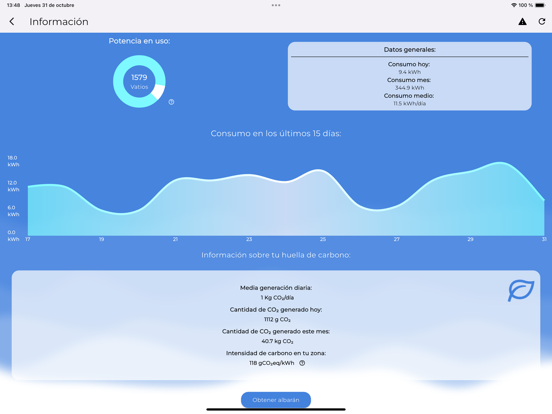
Task: Tap the Datos generales card
Action: click(409, 76)
